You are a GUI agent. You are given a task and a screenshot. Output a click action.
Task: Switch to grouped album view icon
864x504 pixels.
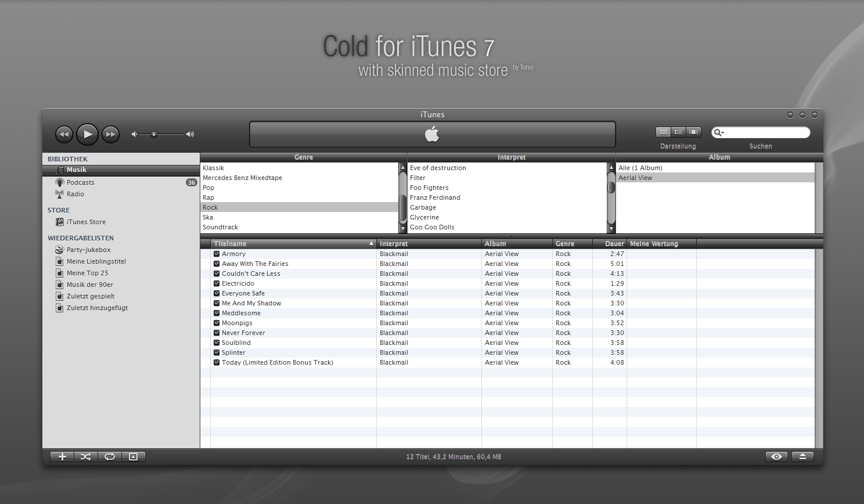coord(678,132)
